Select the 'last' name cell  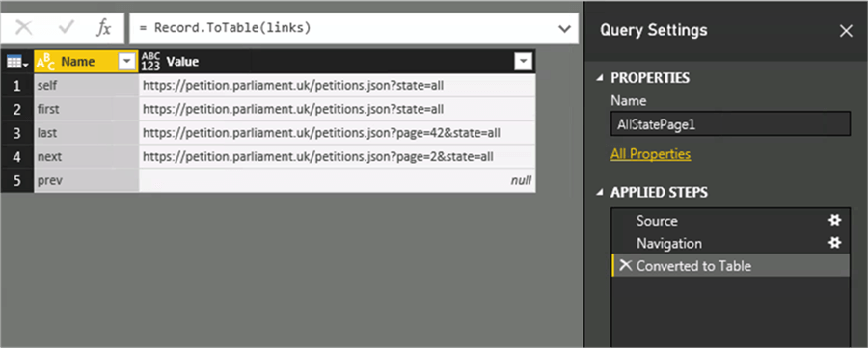(x=87, y=133)
